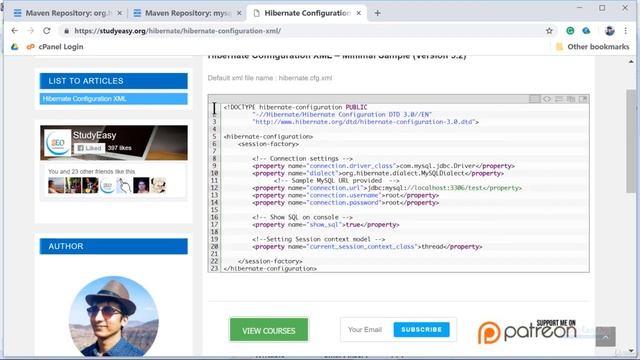Image resolution: width=640 pixels, height=360 pixels.
Task: Click the browser forward arrow
Action: point(31,31)
